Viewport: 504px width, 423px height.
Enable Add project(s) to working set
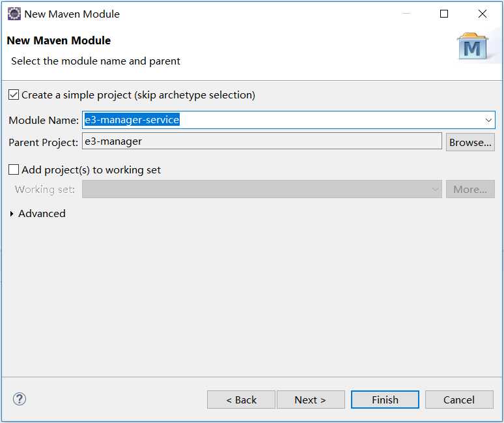pyautogui.click(x=14, y=169)
